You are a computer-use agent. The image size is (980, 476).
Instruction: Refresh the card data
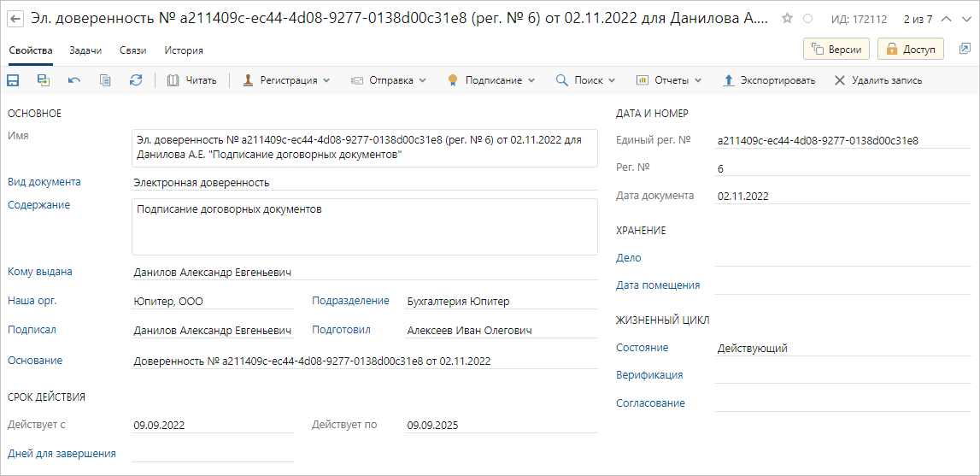coord(136,80)
